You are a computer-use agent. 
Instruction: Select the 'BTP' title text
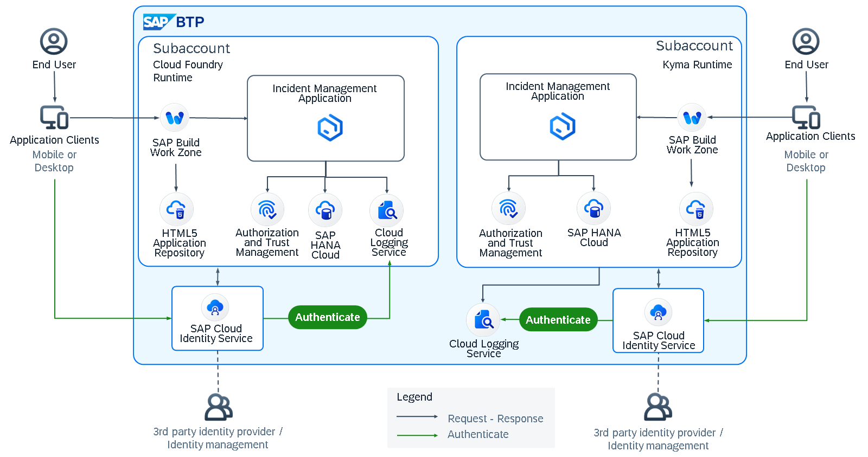click(x=190, y=22)
